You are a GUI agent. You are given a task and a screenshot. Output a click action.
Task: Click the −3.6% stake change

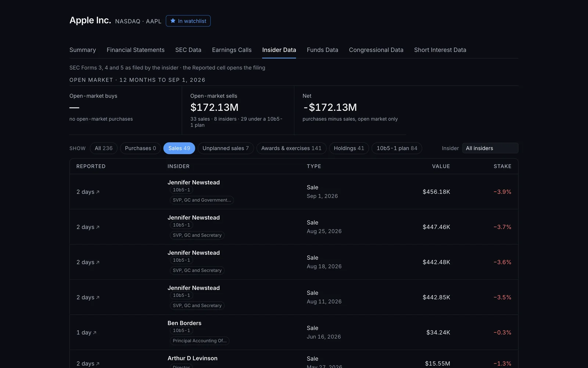pos(502,262)
